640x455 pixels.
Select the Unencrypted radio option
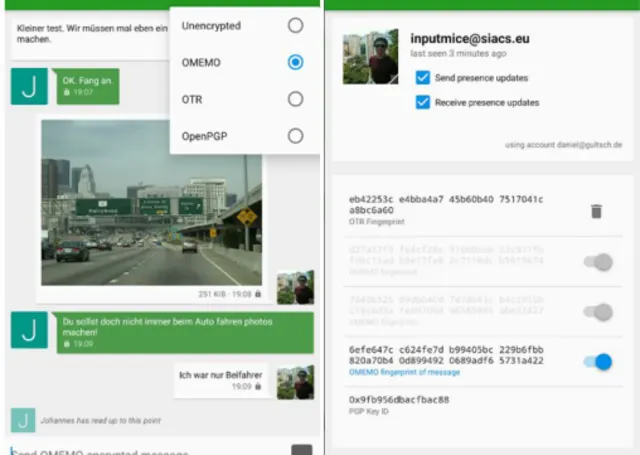coord(295,25)
